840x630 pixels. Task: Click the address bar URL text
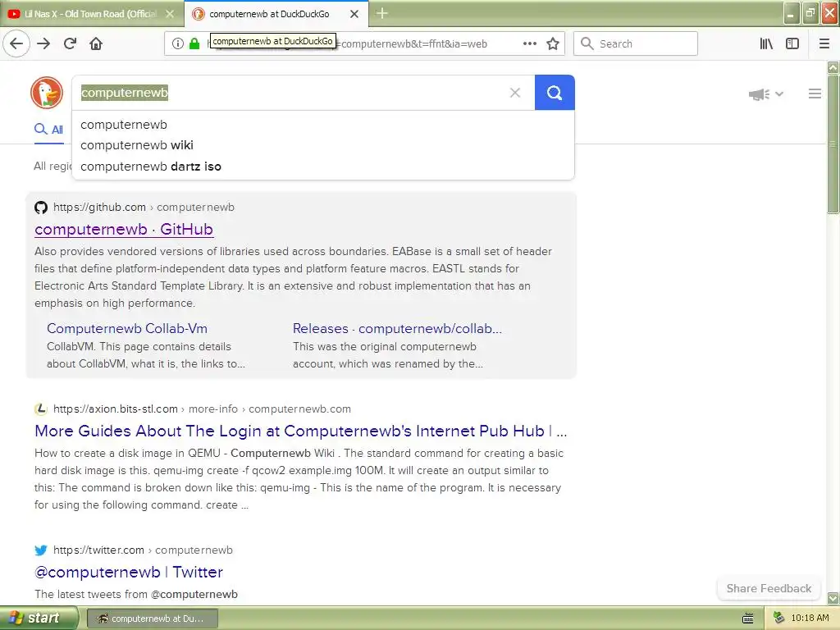413,44
